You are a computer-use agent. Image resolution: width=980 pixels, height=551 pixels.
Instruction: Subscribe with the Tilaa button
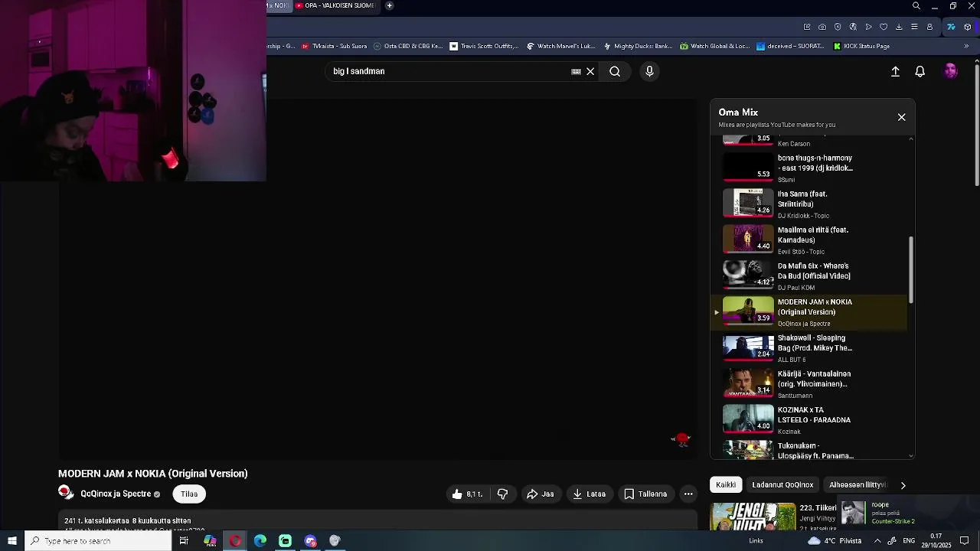tap(189, 494)
